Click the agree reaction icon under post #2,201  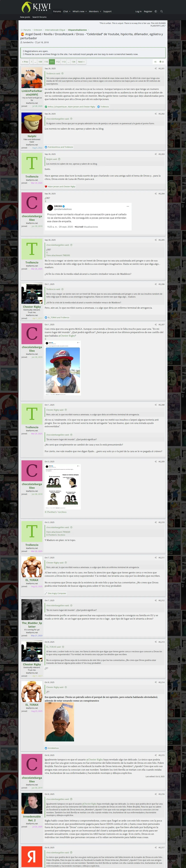[46, 106]
